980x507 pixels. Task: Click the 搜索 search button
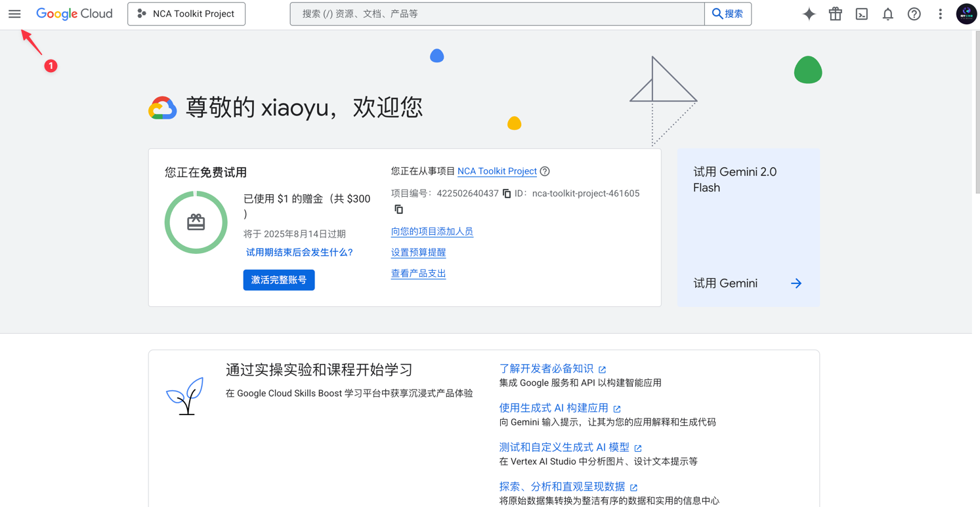[728, 13]
